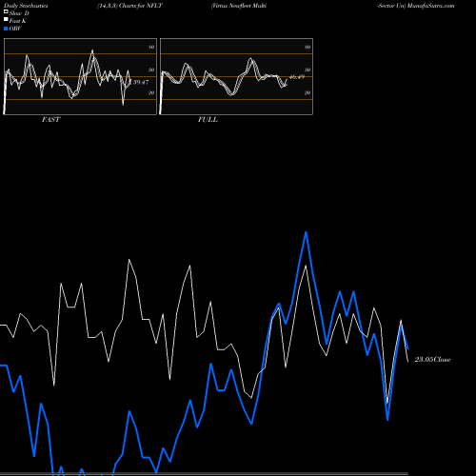Viewport: 476px width, 476px height.
Task: Click '(Virtus Newfleet Multi' heading text
Action: (239, 6)
